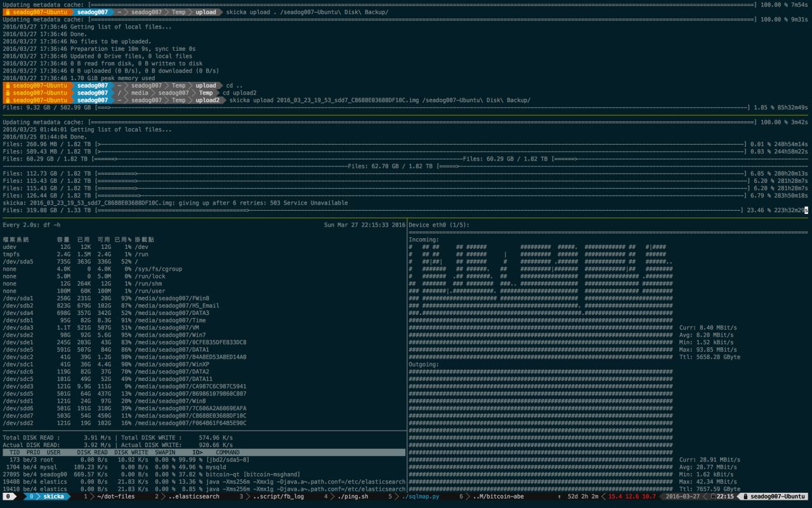Click the Actual DISK WRITE 920.66 K/s value
Viewport: 812px width, 508px height.
point(216,445)
